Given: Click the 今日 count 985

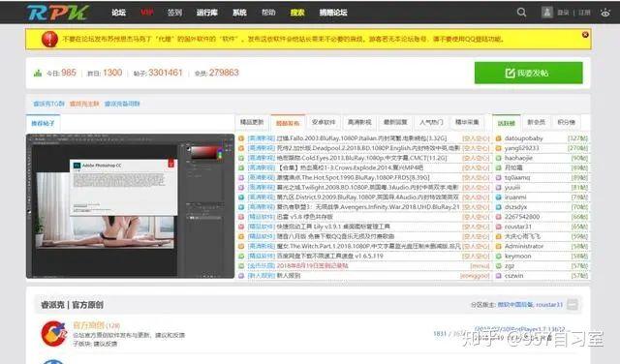Looking at the screenshot, I should (x=69, y=73).
